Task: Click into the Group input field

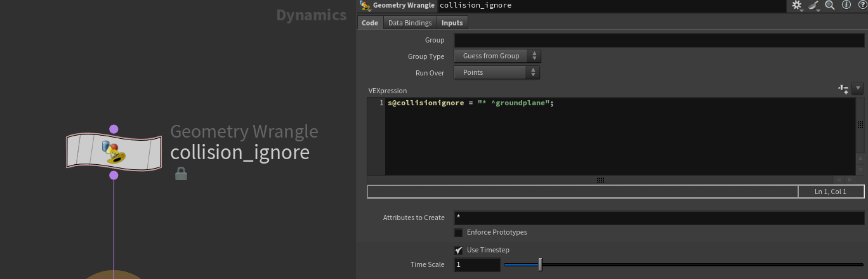Action: point(659,41)
